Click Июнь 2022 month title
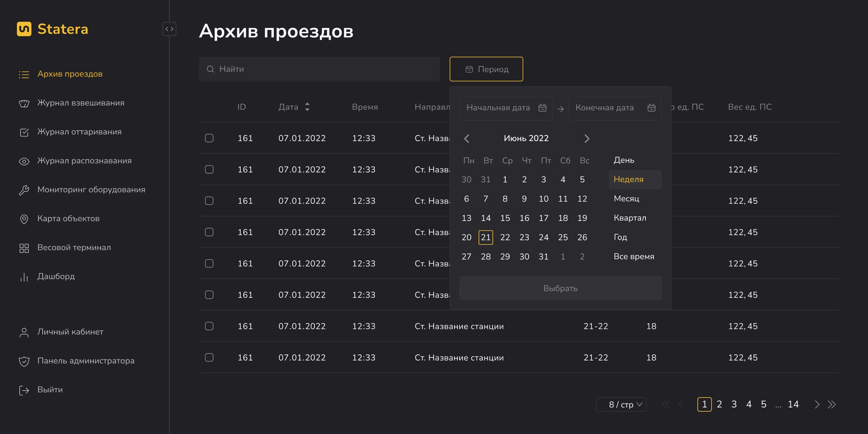 [x=526, y=138]
